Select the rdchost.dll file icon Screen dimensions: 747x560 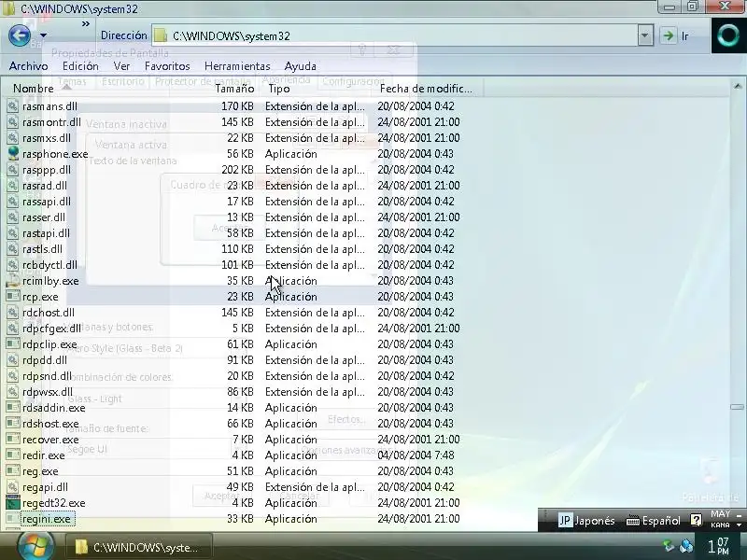13,313
